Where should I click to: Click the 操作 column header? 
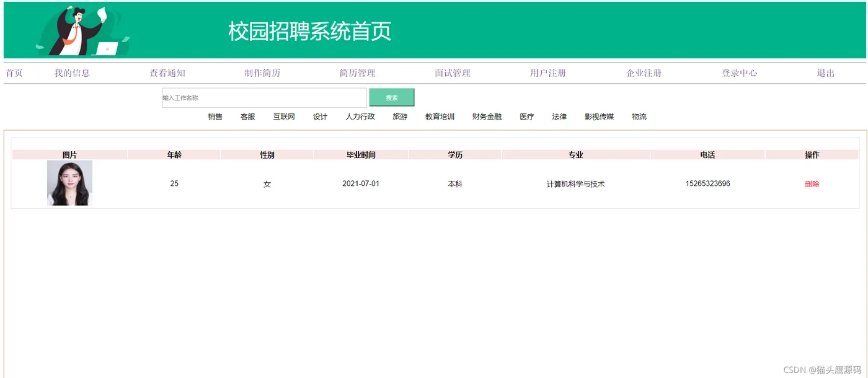coord(812,155)
